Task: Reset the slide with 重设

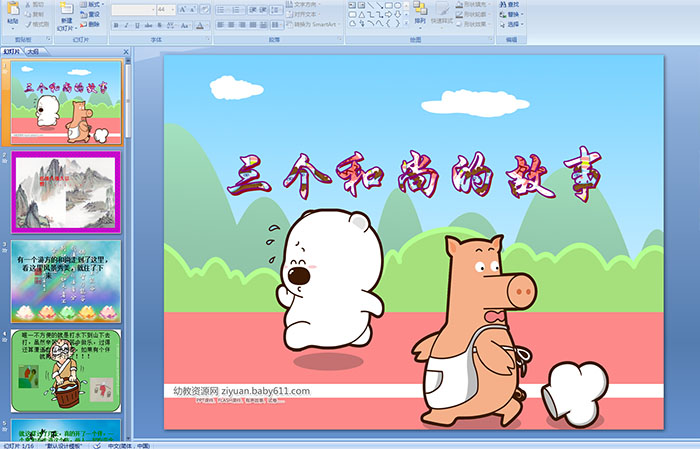Action: click(90, 14)
